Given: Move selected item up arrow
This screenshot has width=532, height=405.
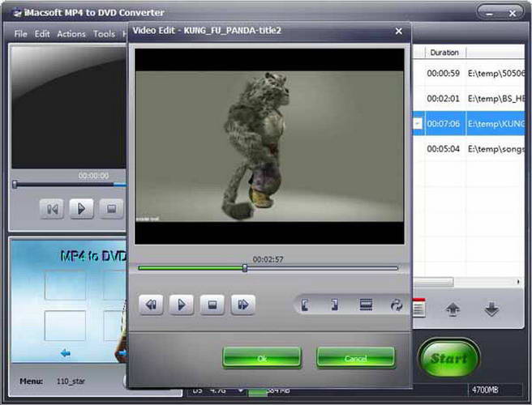Looking at the screenshot, I should [453, 309].
